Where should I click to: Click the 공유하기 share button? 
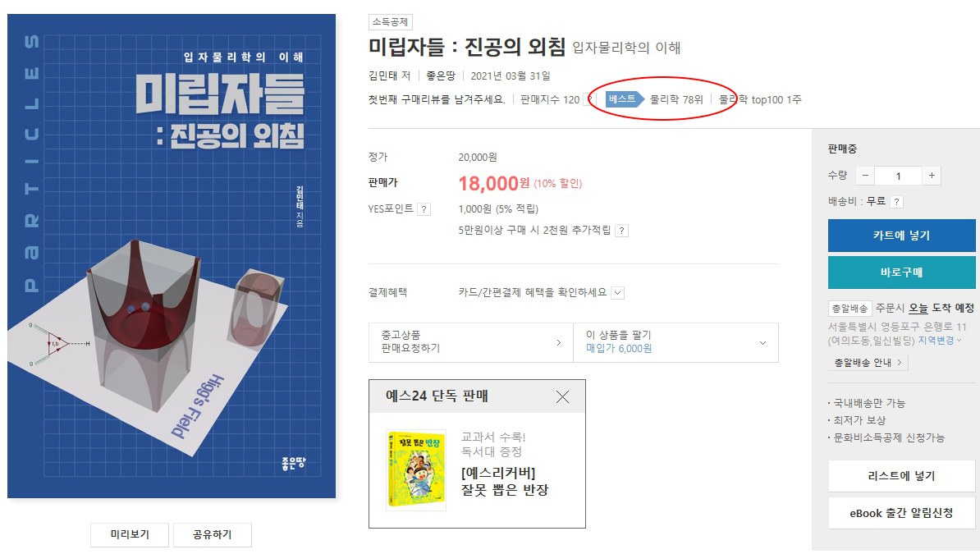[x=213, y=534]
